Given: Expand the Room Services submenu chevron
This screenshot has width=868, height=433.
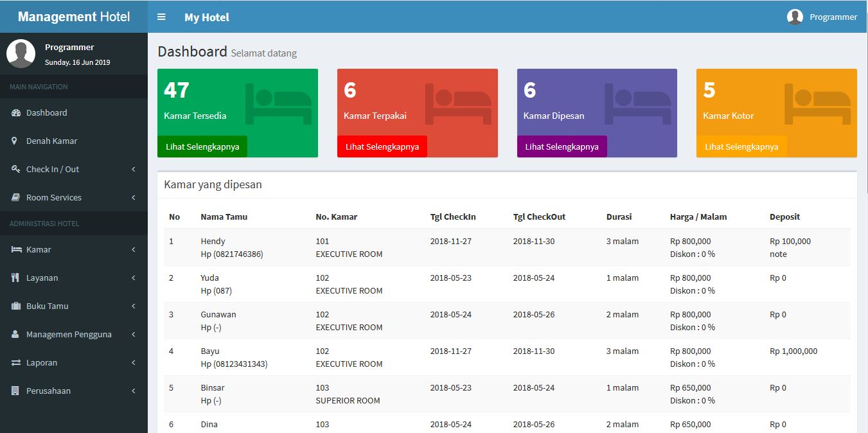Looking at the screenshot, I should point(134,198).
